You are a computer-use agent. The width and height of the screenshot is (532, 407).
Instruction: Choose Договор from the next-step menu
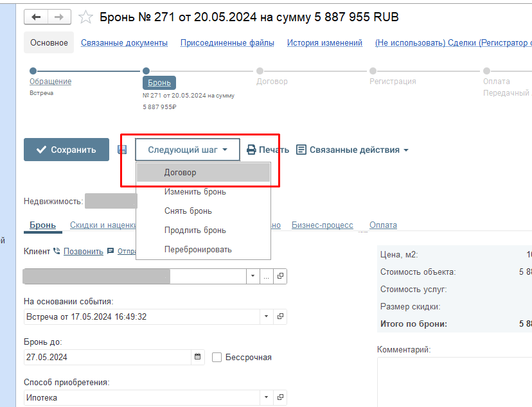181,173
